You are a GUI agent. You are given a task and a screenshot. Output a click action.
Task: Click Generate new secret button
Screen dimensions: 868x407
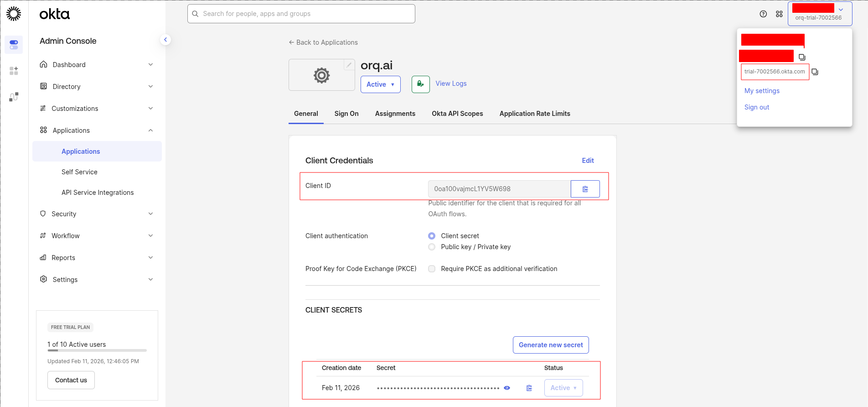pos(551,345)
